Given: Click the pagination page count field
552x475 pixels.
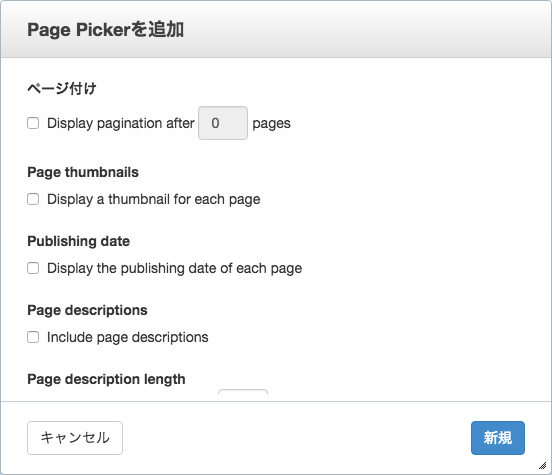Looking at the screenshot, I should click(x=223, y=123).
